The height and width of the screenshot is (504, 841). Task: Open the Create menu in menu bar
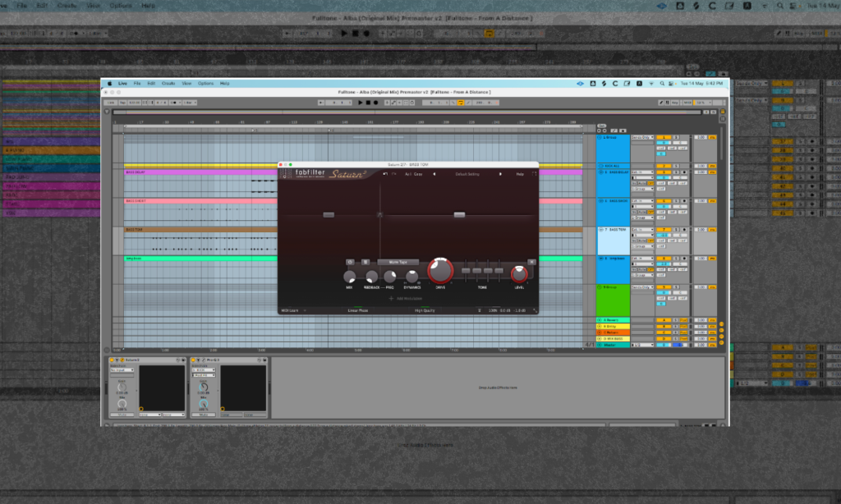[x=168, y=83]
